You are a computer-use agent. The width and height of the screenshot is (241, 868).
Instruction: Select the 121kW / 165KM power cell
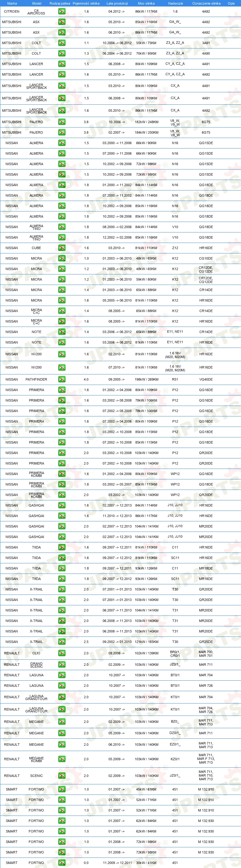(x=146, y=641)
